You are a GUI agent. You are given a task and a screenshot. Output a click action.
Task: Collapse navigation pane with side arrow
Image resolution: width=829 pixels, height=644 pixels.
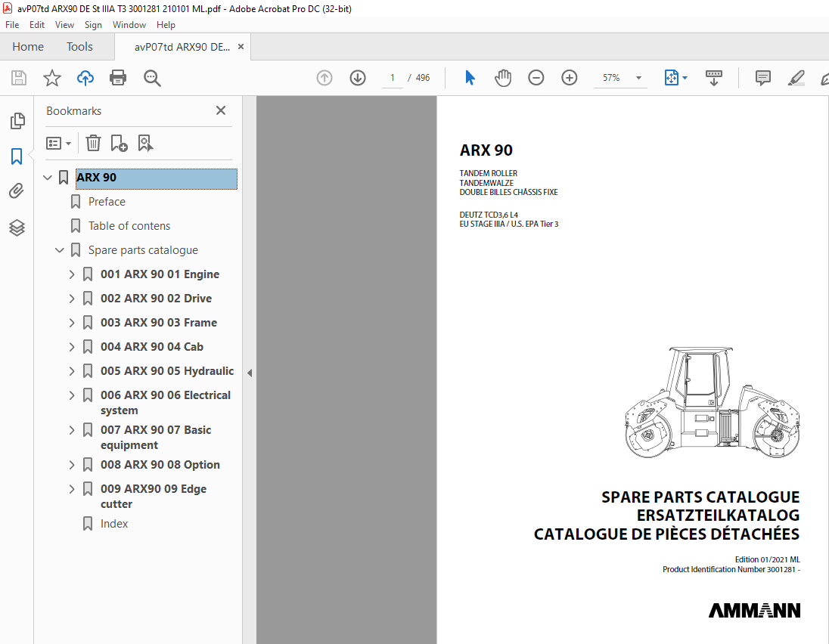point(250,373)
